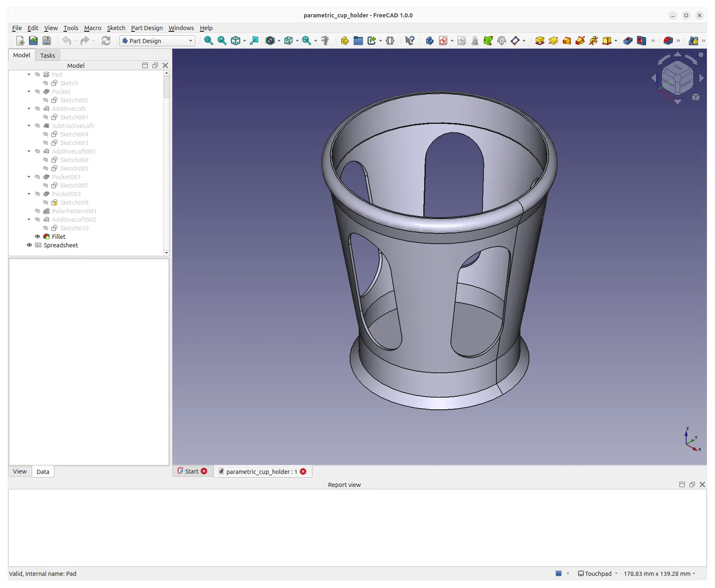Screen dimensions: 715x588
Task: Click the Align to selection icon
Action: click(254, 41)
